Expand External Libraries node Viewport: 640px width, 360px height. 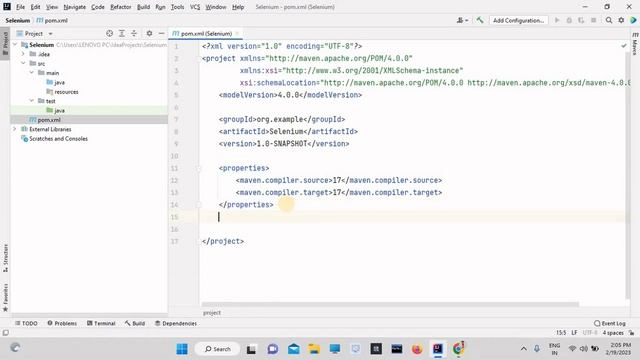[15, 129]
